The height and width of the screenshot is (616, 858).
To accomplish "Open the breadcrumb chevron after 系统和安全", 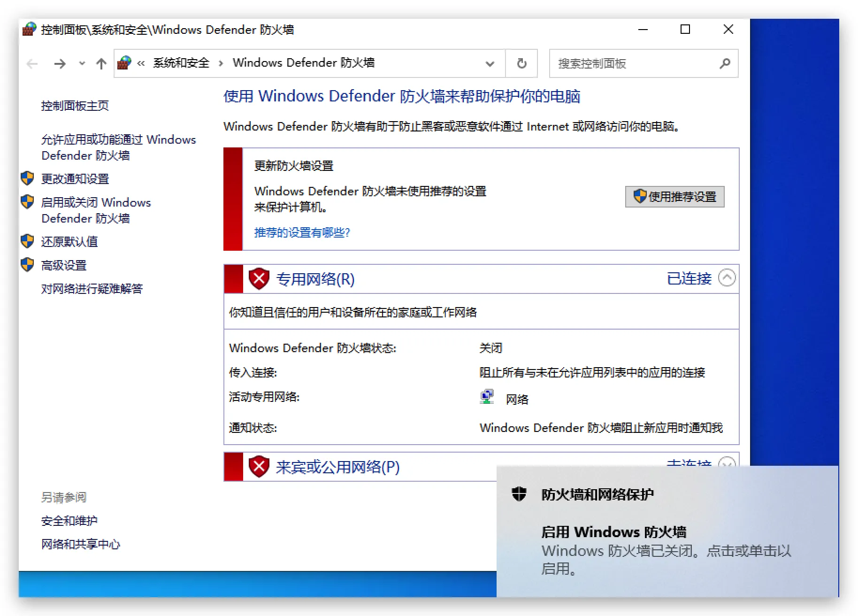I will click(x=221, y=63).
